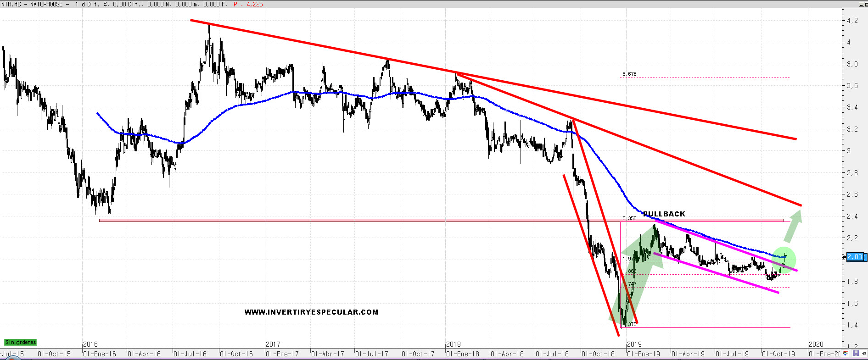Click the pin icon beside the save icon
The height and width of the screenshot is (360, 868).
(x=863, y=353)
